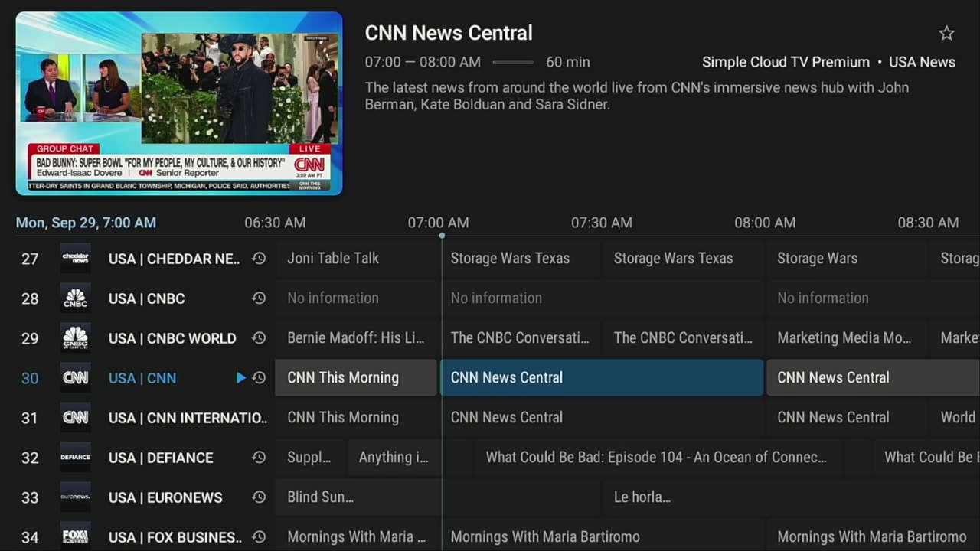The image size is (980, 551).
Task: Open catch-up history icon for CNBC
Action: pos(259,298)
